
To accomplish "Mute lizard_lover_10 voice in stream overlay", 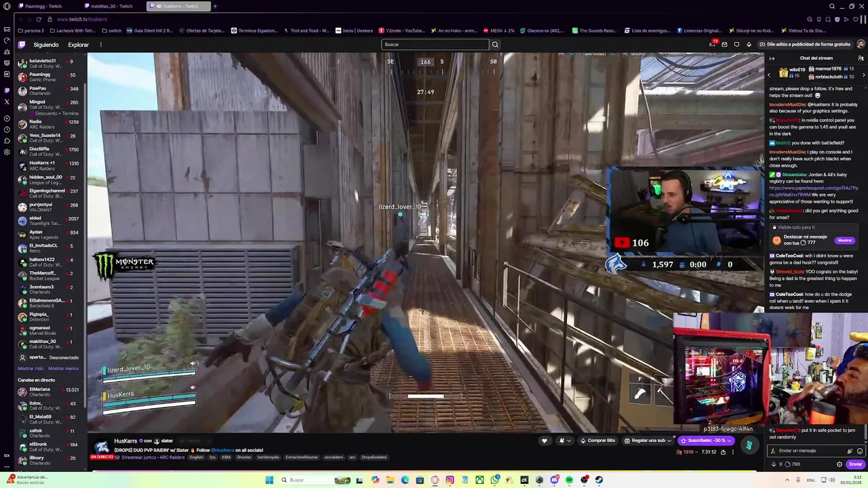I will point(193,364).
